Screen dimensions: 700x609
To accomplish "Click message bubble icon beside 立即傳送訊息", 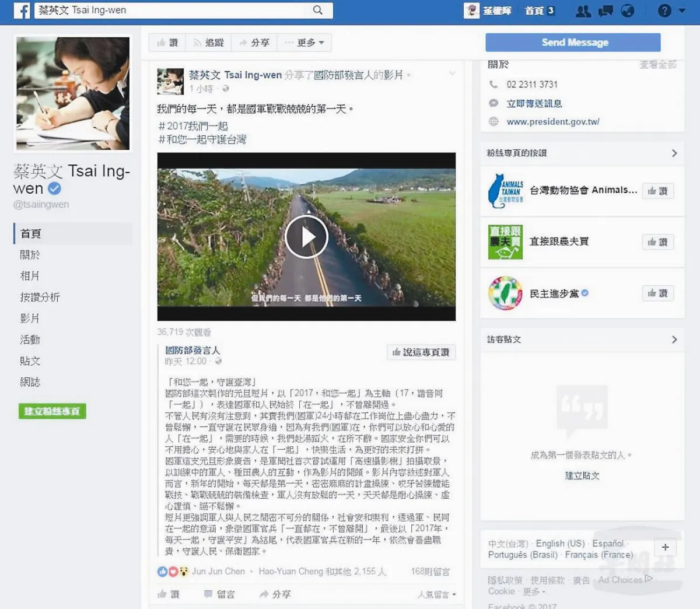I will click(494, 103).
